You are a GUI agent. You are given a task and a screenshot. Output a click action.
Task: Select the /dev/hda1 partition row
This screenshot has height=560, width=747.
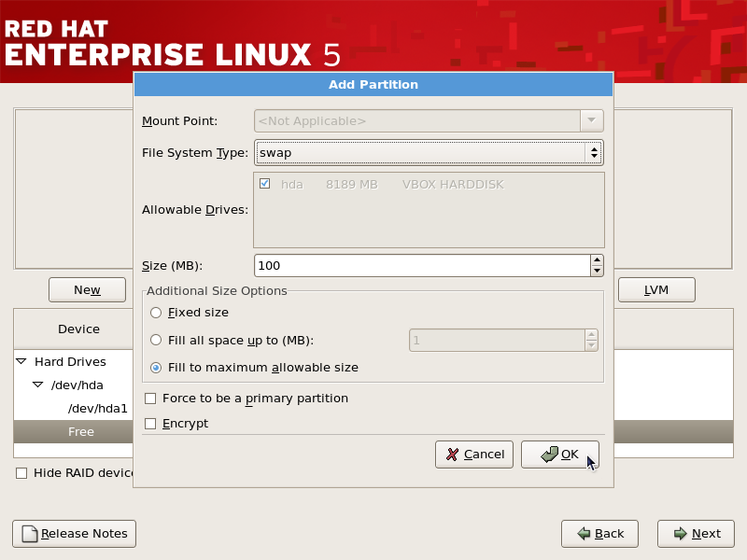[98, 409]
